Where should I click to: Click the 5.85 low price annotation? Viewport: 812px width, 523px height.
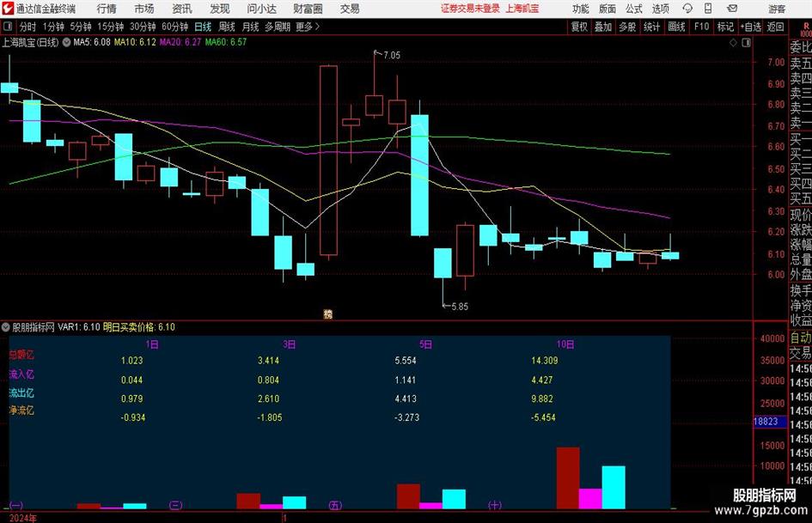coord(460,307)
